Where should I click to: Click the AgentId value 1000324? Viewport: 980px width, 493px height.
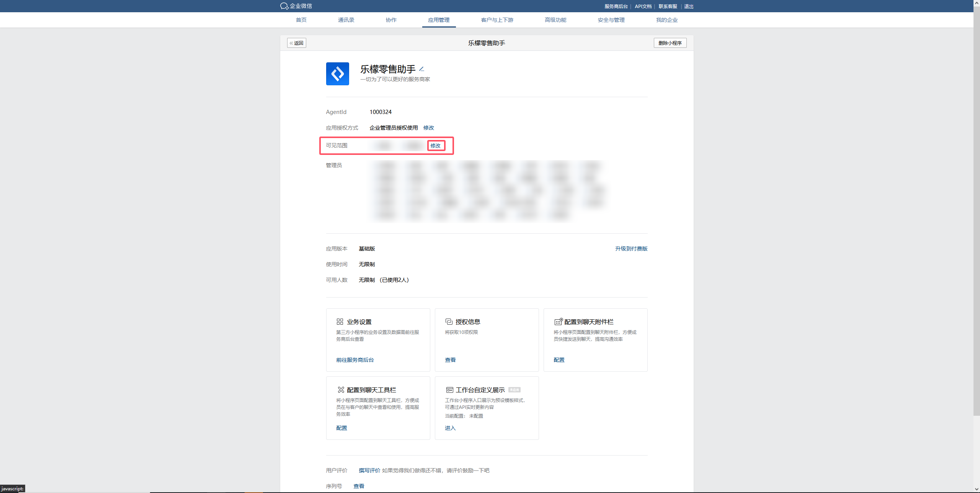(381, 112)
